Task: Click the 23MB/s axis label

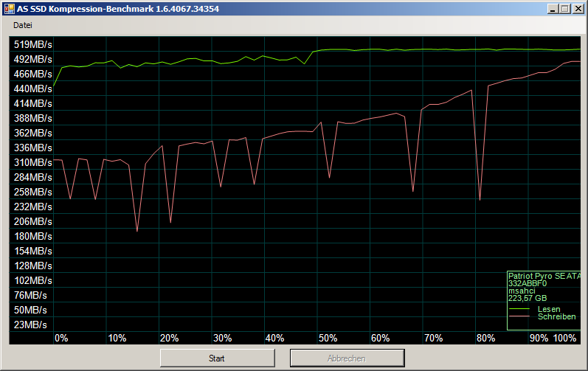Action: [30, 325]
